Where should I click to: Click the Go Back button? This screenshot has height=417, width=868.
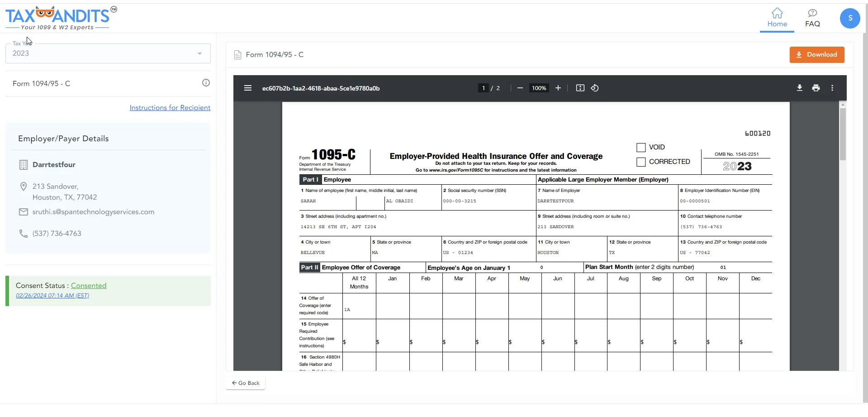245,383
